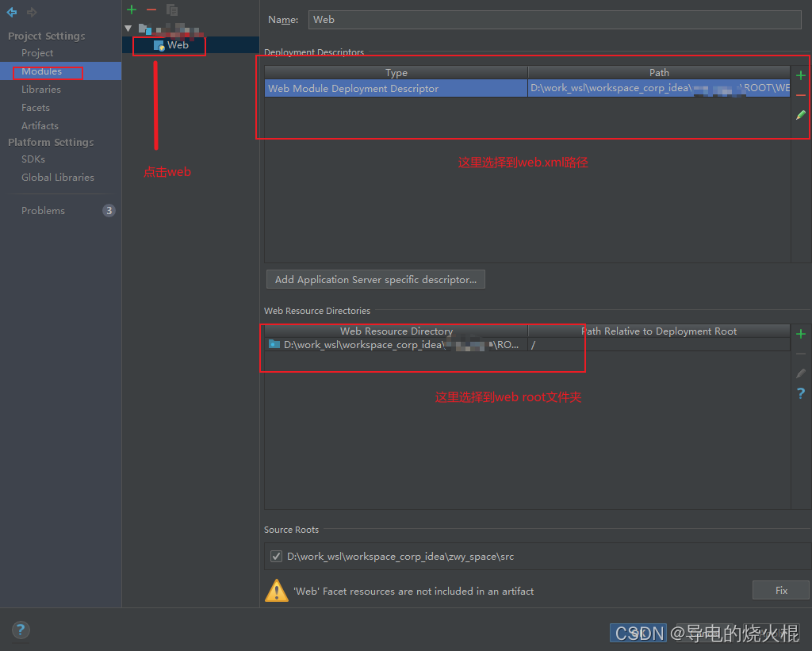Add a web resource directory
Screen dimensions: 812x651
(801, 334)
